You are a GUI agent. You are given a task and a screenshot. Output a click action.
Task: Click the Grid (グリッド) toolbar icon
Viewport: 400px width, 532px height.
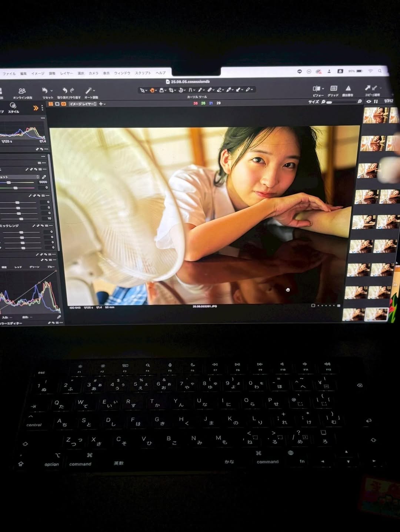coord(334,88)
